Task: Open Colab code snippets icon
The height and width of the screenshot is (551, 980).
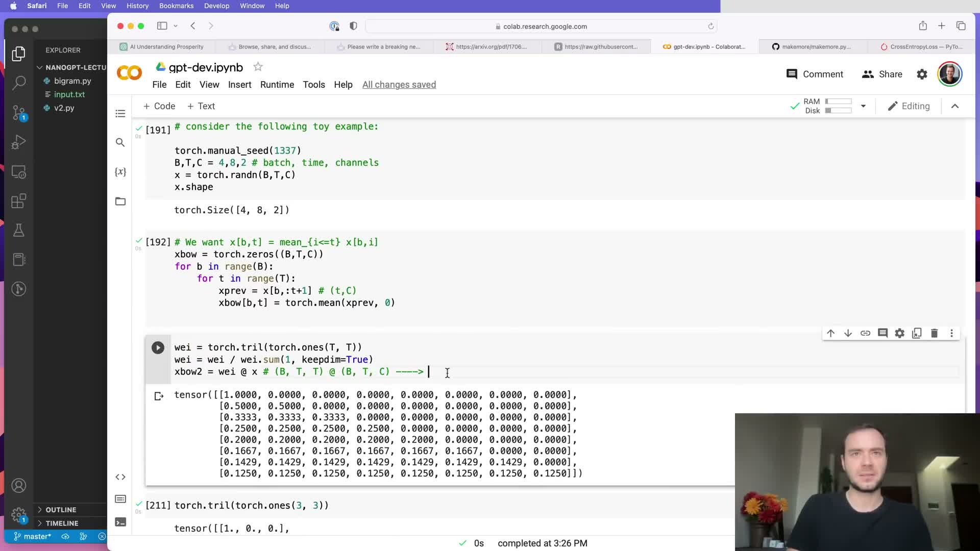Action: pyautogui.click(x=120, y=477)
